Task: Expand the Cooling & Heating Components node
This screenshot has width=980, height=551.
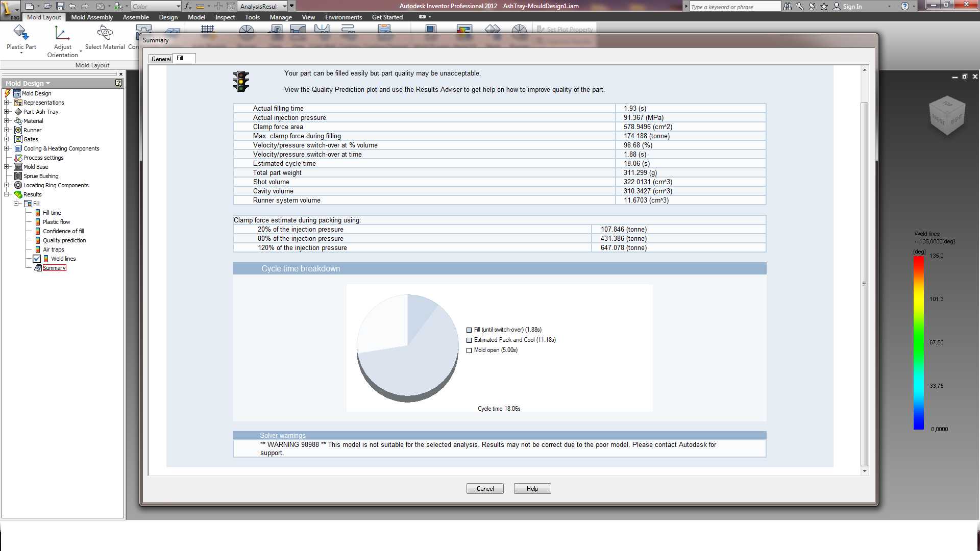Action: coord(7,148)
